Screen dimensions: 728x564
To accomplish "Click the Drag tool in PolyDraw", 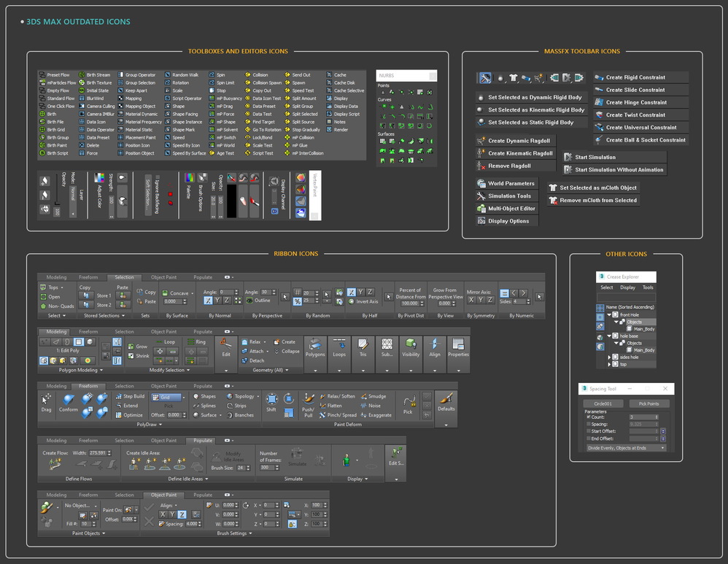I will tap(46, 403).
